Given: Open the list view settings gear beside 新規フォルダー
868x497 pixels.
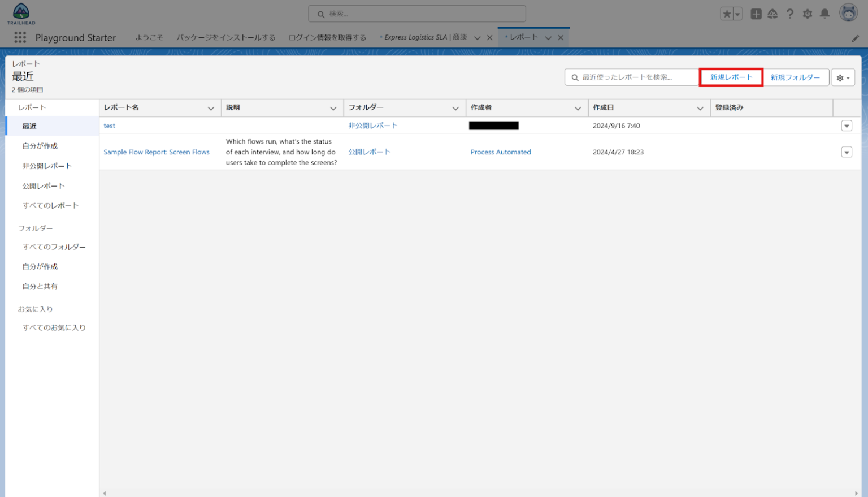Looking at the screenshot, I should click(x=843, y=77).
